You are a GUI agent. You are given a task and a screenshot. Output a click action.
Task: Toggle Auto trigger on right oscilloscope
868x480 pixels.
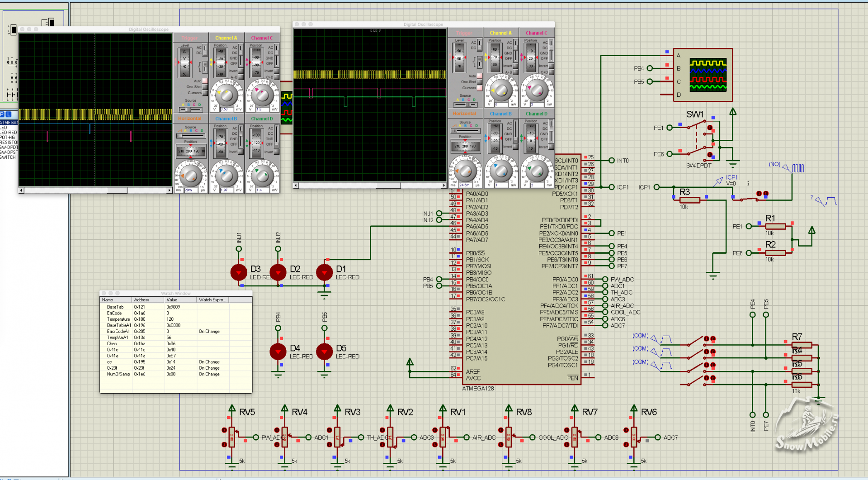(x=480, y=76)
